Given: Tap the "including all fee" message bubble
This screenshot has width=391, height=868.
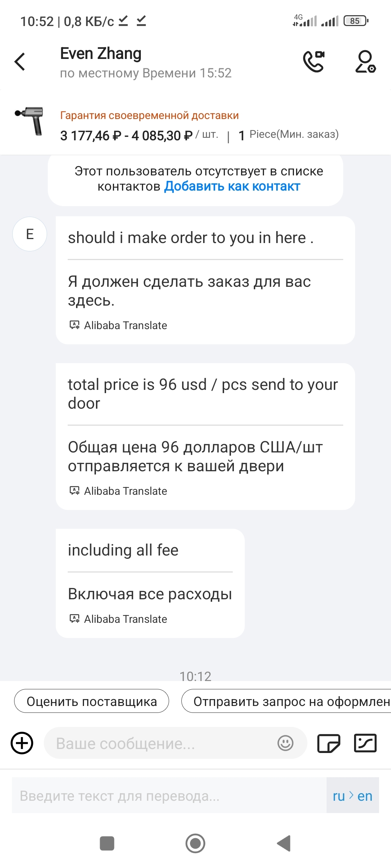Looking at the screenshot, I should [150, 583].
